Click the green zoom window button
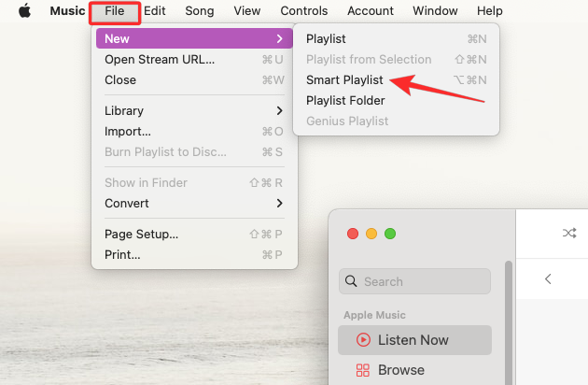 390,233
